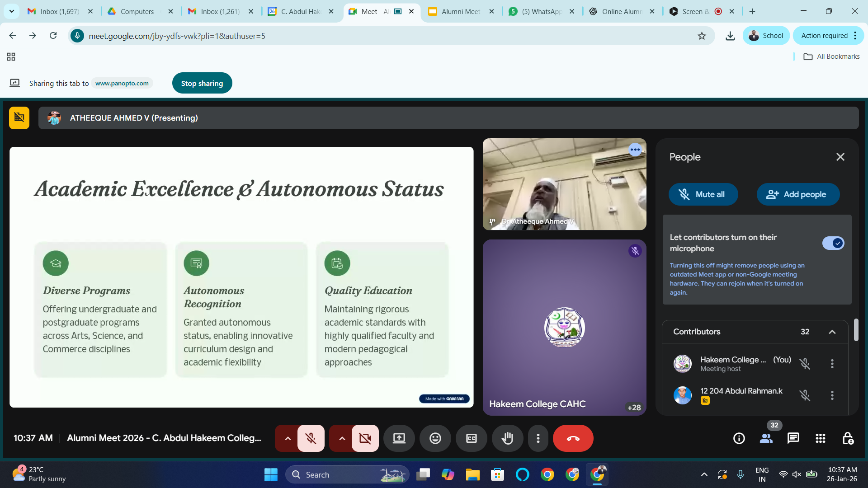Switch to the WhatsApp browser tab
The image size is (868, 488).
tap(541, 11)
